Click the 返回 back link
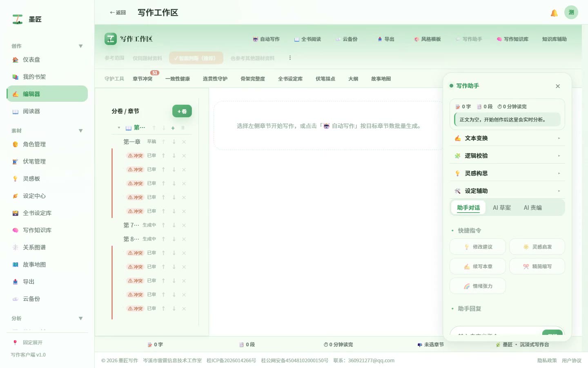Image resolution: width=588 pixels, height=368 pixels. point(118,13)
